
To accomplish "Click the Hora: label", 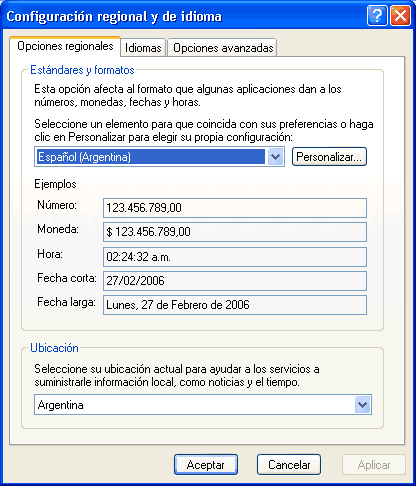I will tap(50, 254).
